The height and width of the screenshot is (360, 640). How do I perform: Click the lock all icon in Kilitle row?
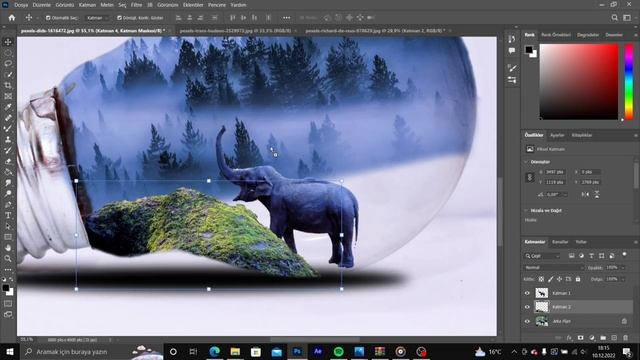coord(578,279)
